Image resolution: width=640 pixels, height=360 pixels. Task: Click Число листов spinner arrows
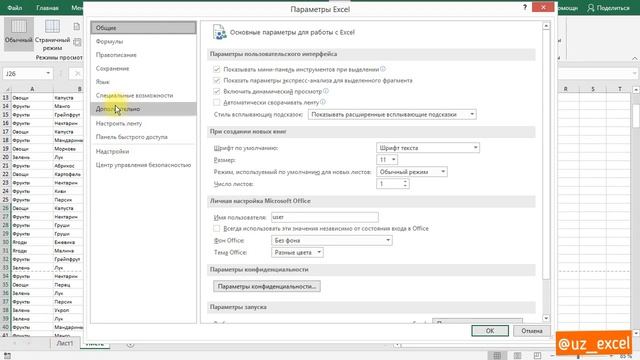click(x=405, y=184)
